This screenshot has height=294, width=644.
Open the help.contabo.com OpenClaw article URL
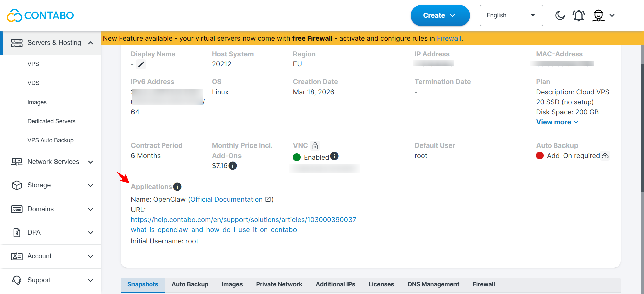[245, 225]
